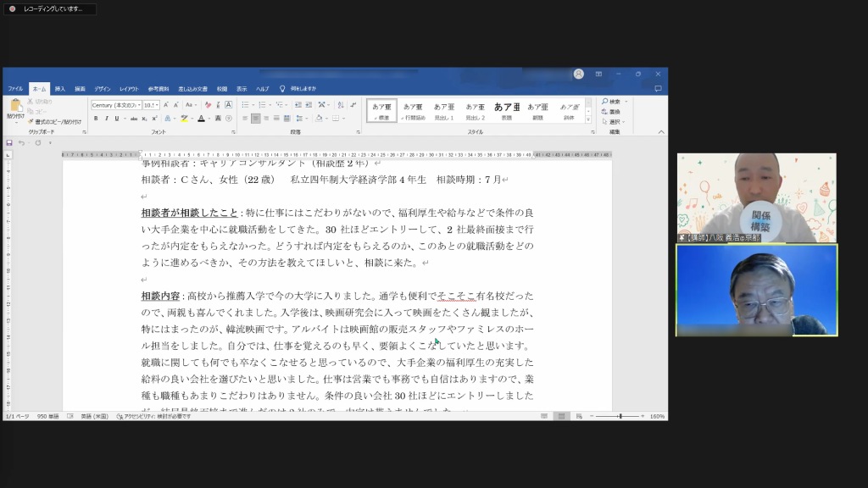
Task: Click the word count in status bar
Action: 47,416
